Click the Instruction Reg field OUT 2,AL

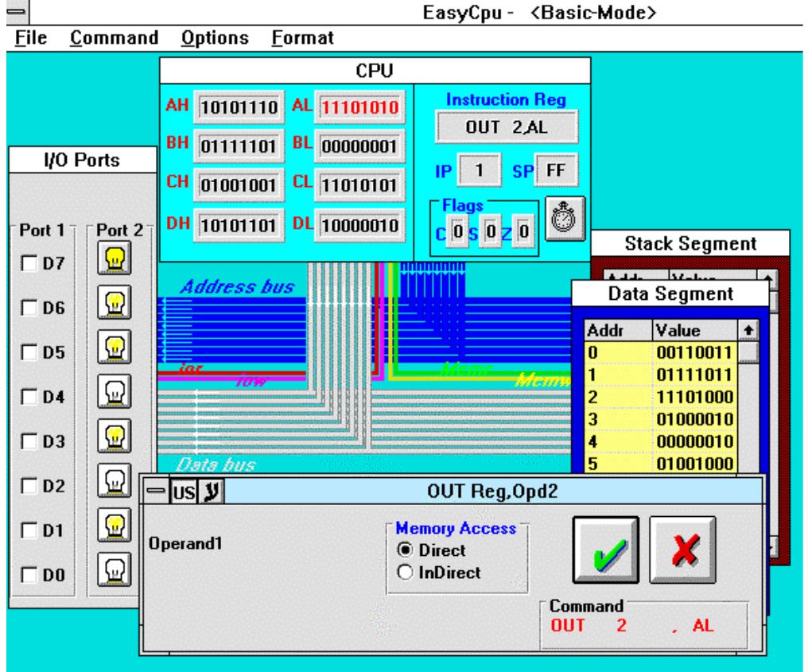pos(507,126)
